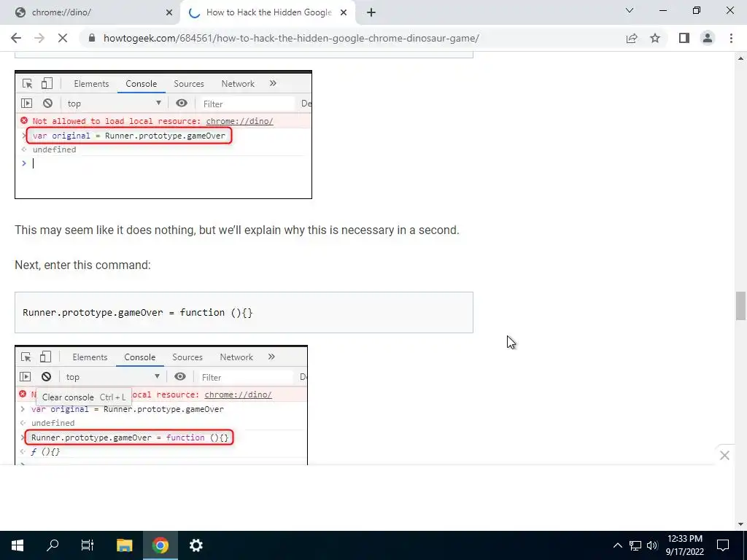The height and width of the screenshot is (560, 747).
Task: Open Windows taskbar search
Action: (53, 545)
